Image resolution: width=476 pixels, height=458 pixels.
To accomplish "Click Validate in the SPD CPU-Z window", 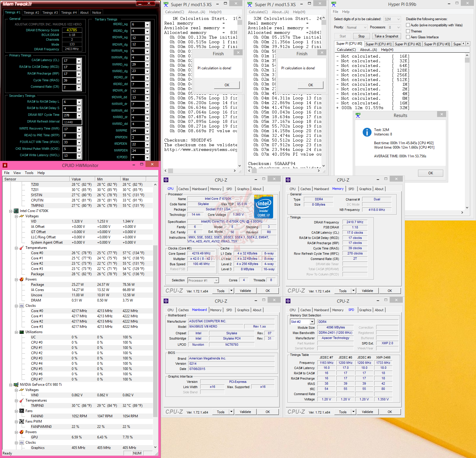I will pyautogui.click(x=367, y=412).
